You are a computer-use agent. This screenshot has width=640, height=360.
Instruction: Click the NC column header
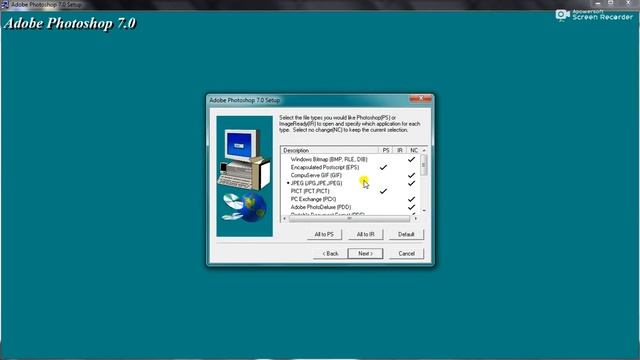(x=413, y=150)
